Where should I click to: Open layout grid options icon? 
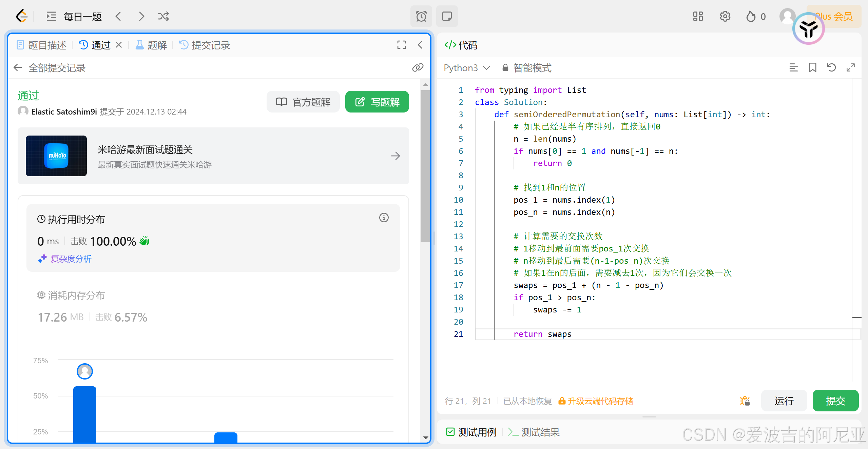click(698, 16)
